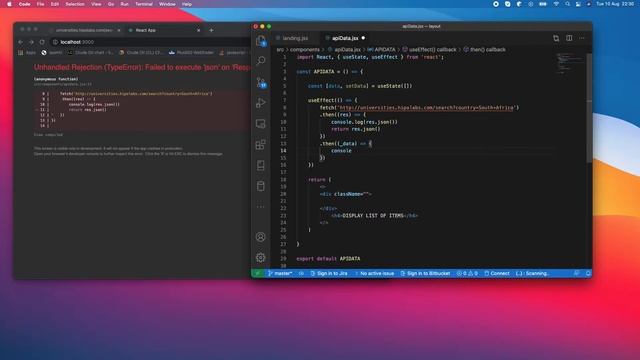Open the Run menu
The image size is (640, 360).
tap(124, 4)
